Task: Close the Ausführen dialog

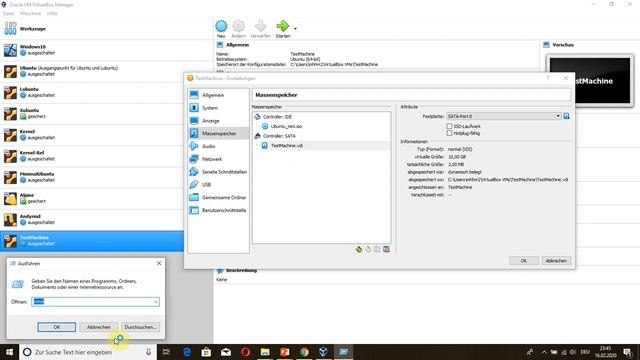Action: pos(159,264)
